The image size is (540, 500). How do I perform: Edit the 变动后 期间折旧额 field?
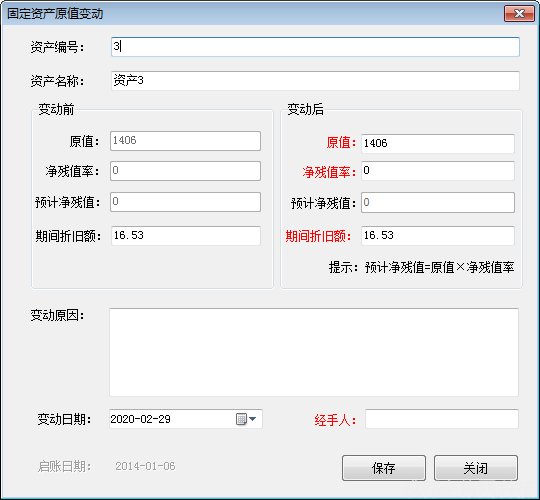coord(438,236)
